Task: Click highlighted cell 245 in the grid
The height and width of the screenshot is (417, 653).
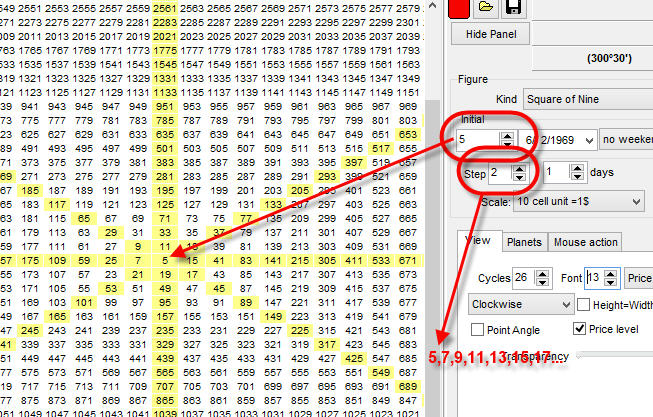Action: [30, 331]
